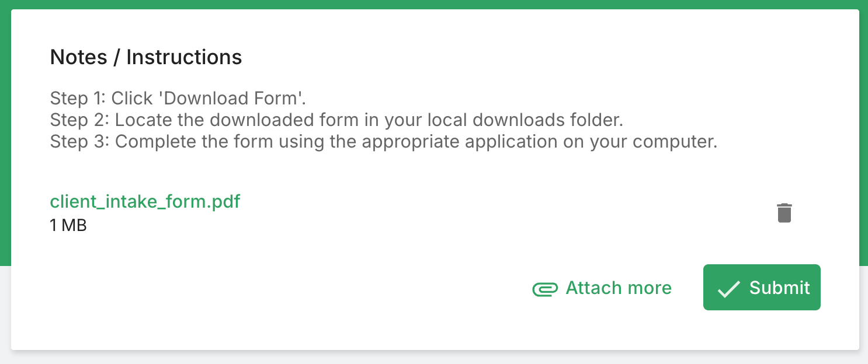
Task: Delete the attached client_intake_form.pdf with trash icon
Action: (x=784, y=213)
